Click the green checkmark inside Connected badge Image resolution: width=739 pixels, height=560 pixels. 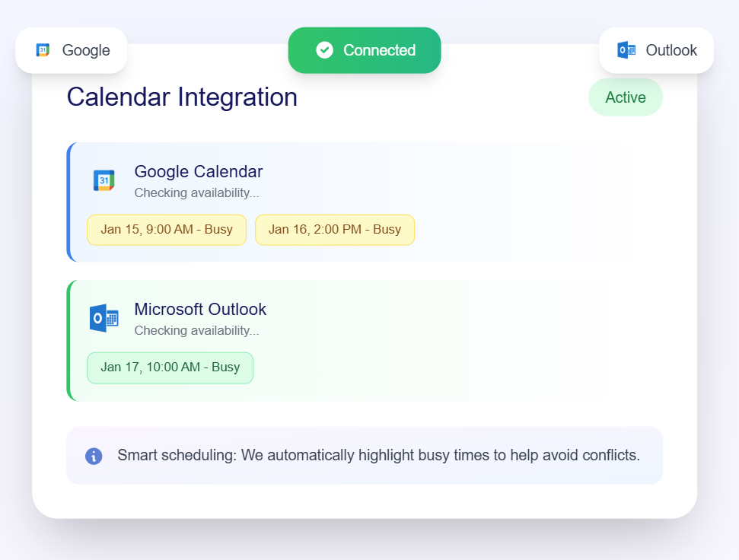point(325,50)
